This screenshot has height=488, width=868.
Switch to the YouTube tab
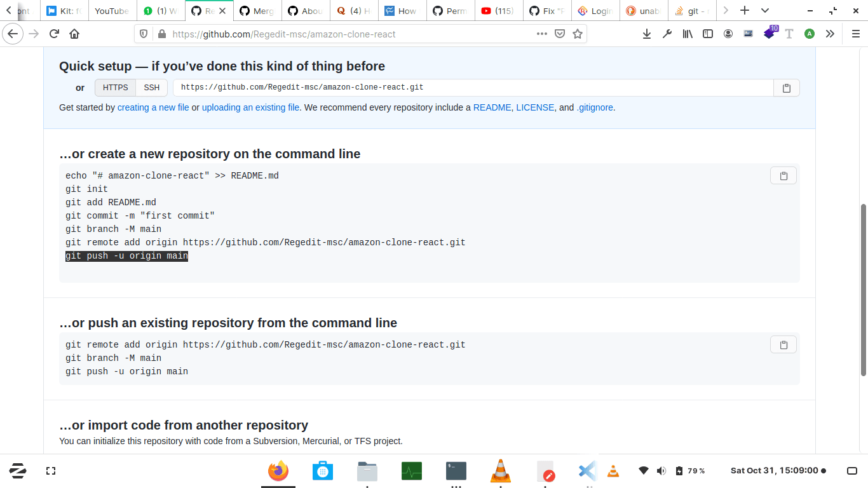(111, 11)
